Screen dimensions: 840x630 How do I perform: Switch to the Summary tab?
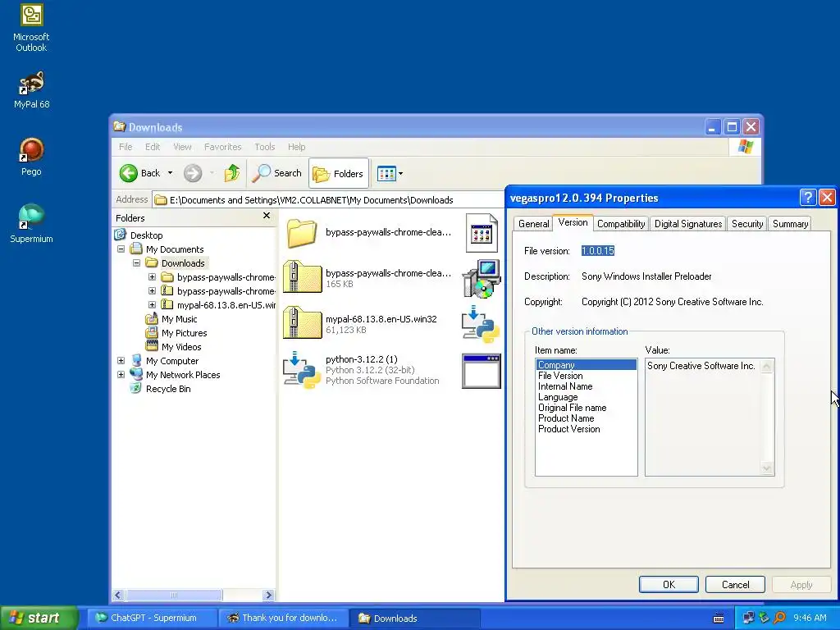(790, 224)
